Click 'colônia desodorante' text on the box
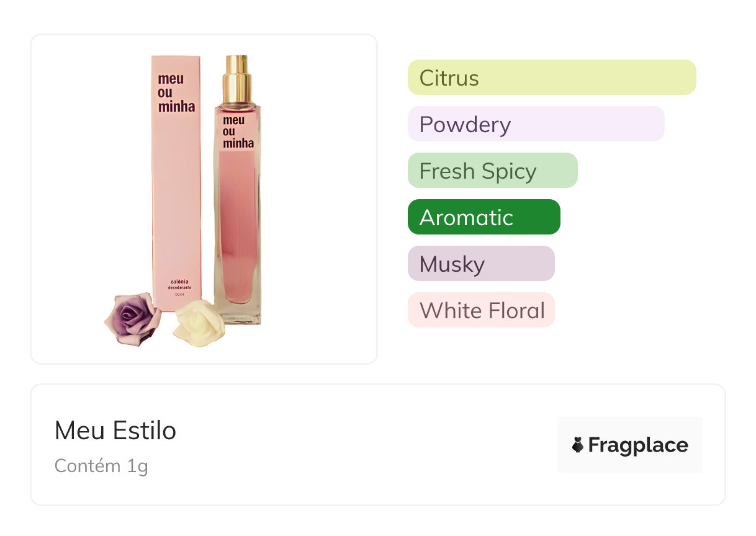756x536 pixels. click(178, 285)
